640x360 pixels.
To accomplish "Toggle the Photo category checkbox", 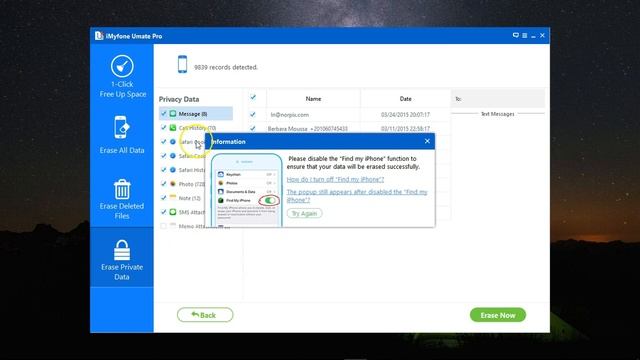I will coord(163,184).
